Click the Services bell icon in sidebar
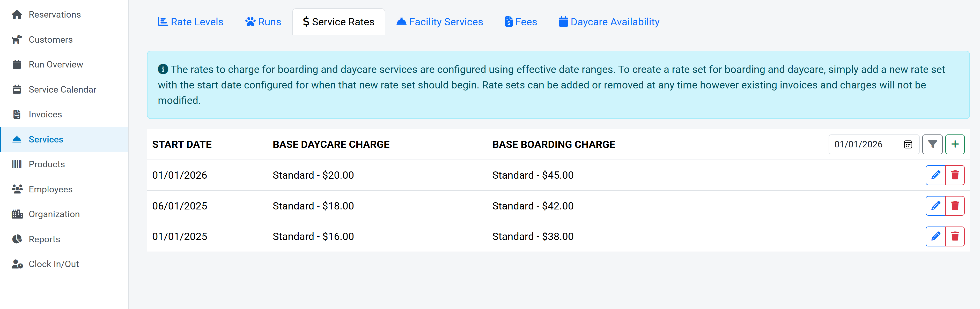 (x=17, y=139)
